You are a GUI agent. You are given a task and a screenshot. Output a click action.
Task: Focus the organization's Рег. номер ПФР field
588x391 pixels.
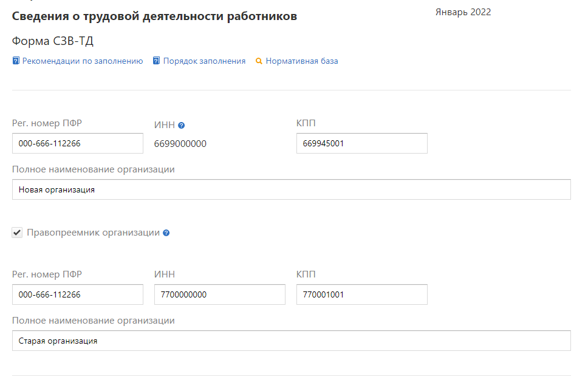pyautogui.click(x=77, y=144)
